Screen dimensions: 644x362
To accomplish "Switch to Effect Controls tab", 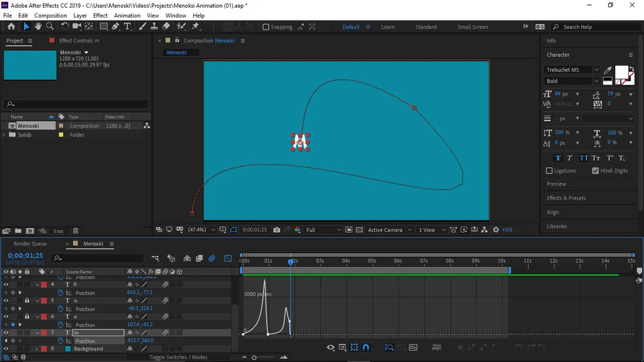I will pyautogui.click(x=79, y=41).
